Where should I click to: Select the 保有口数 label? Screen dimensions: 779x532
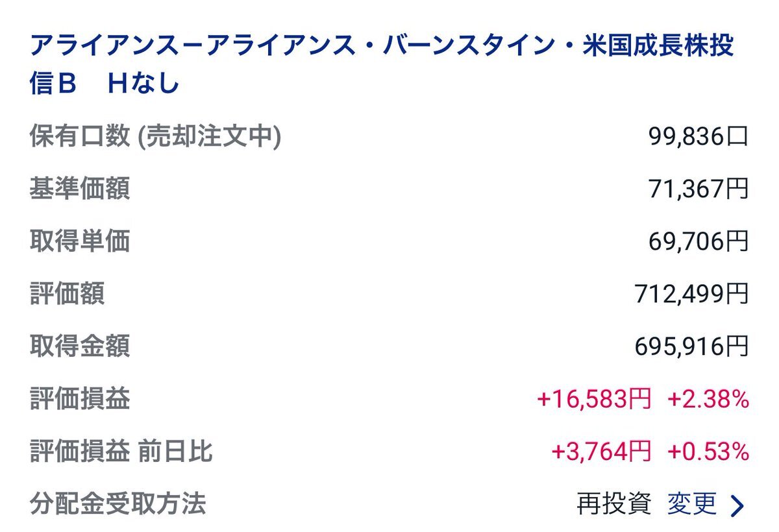[80, 136]
